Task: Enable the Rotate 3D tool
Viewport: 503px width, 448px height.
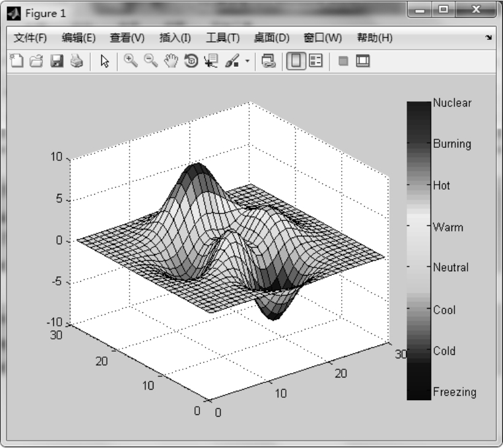Action: pyautogui.click(x=191, y=61)
